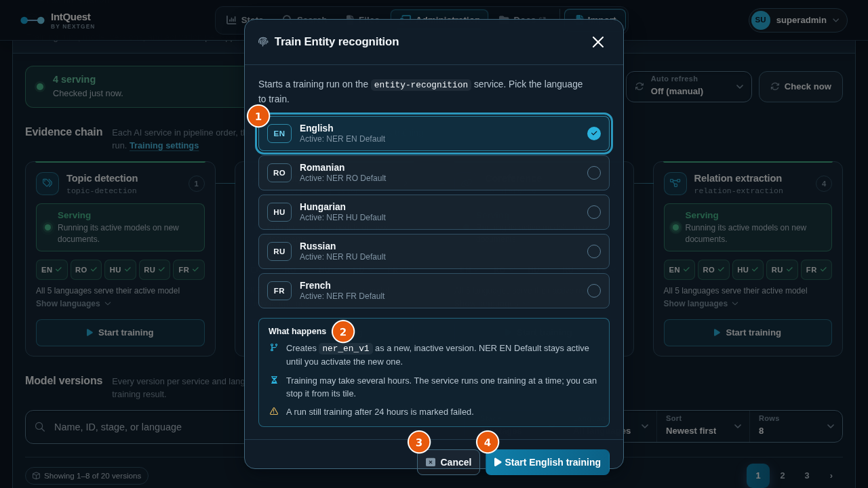Screen dimensions: 868x488
Task: Open the Sort Newest first dropdown
Action: (x=703, y=426)
